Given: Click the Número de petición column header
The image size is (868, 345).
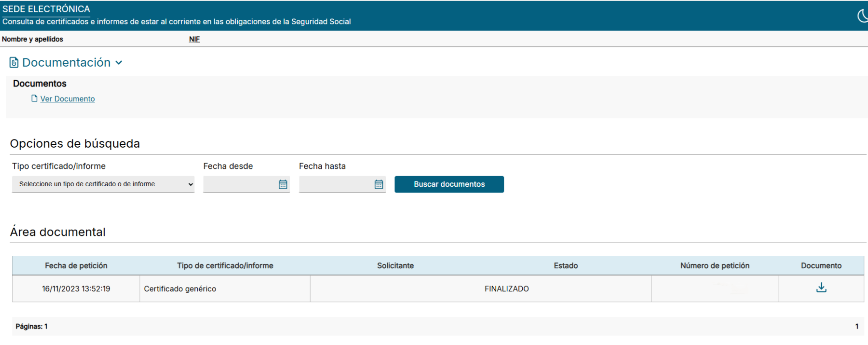Looking at the screenshot, I should coord(715,266).
